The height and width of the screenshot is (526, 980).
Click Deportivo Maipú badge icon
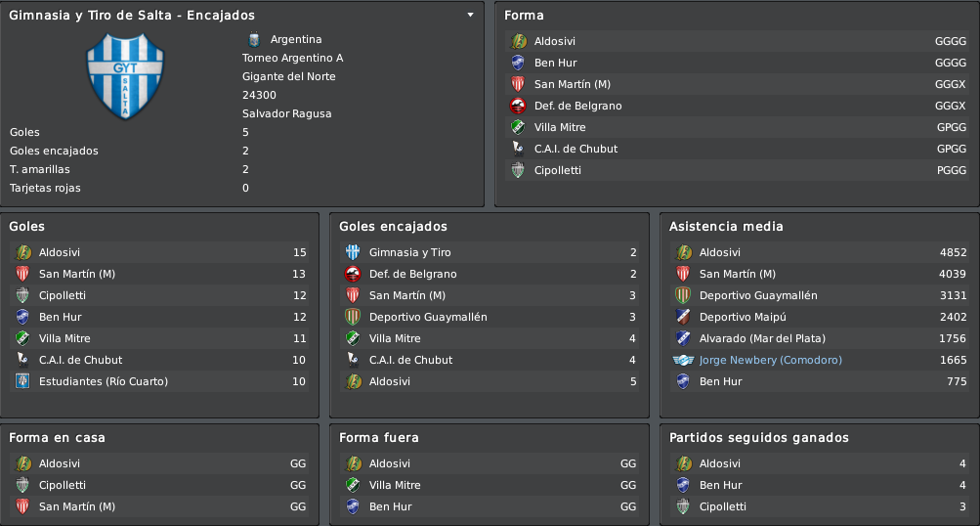[683, 317]
